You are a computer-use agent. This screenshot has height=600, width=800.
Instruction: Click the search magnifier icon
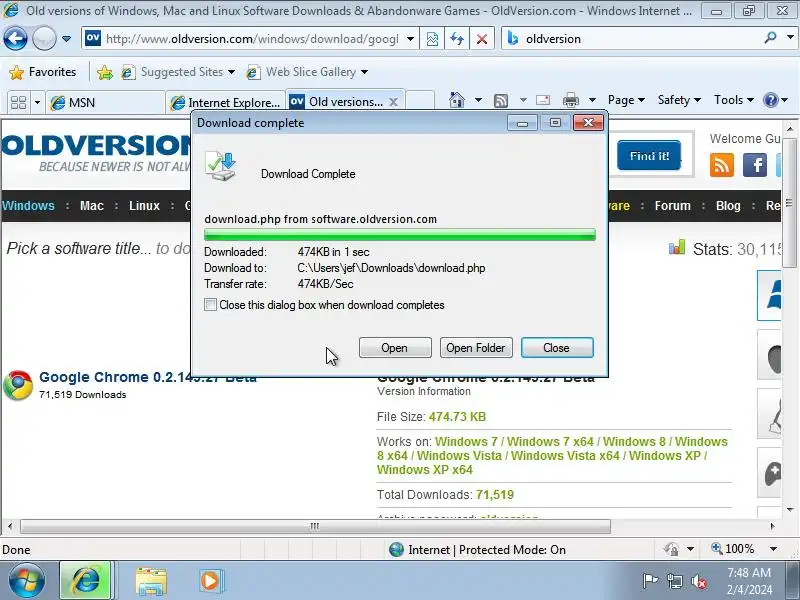(770, 37)
